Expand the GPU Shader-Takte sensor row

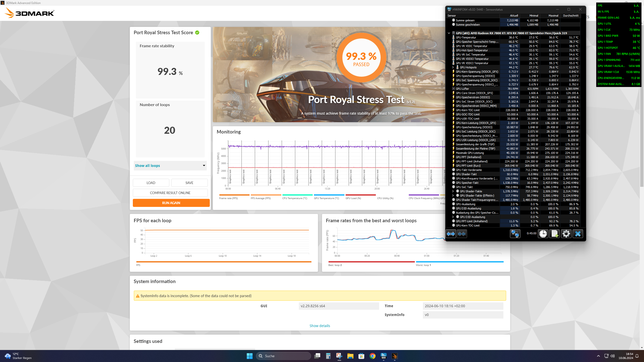click(453, 191)
